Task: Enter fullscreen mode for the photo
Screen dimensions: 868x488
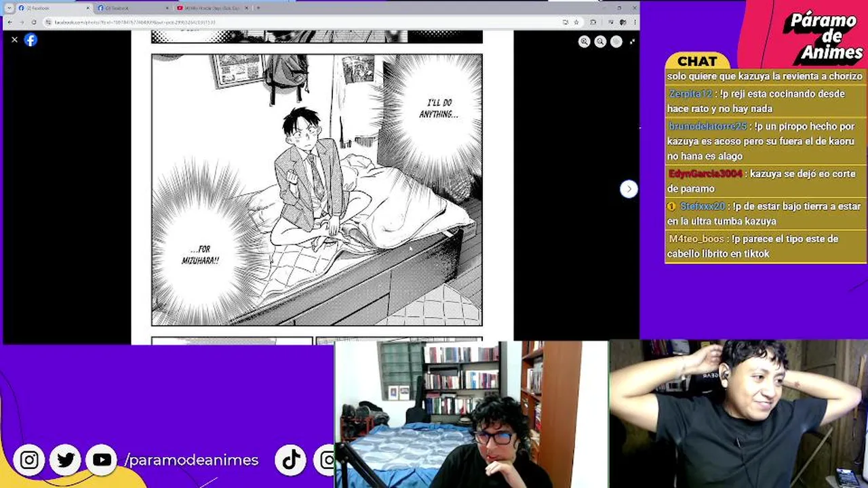Action: 632,41
